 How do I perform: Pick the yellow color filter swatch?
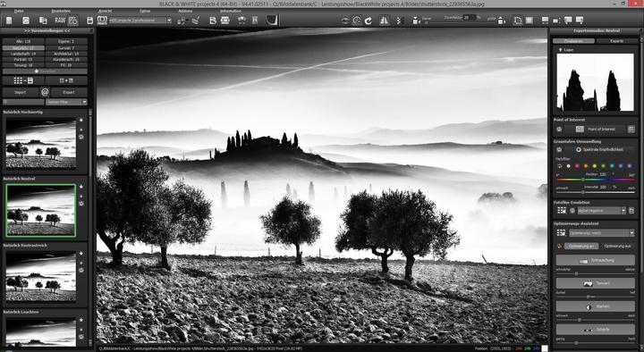tap(595, 166)
